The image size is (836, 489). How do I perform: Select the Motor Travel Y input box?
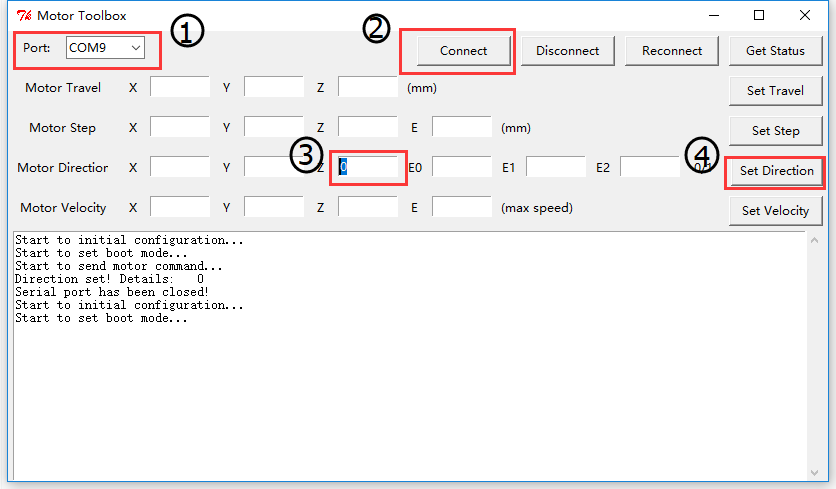[274, 88]
